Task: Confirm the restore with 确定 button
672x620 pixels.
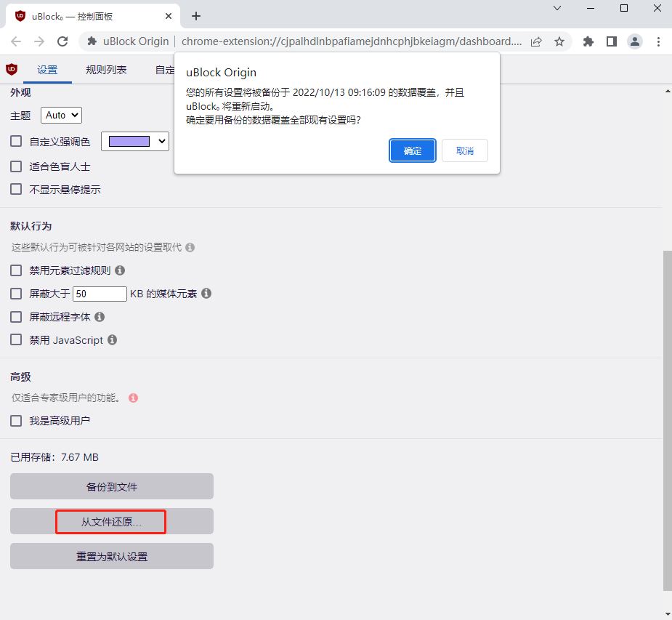Action: pos(413,150)
